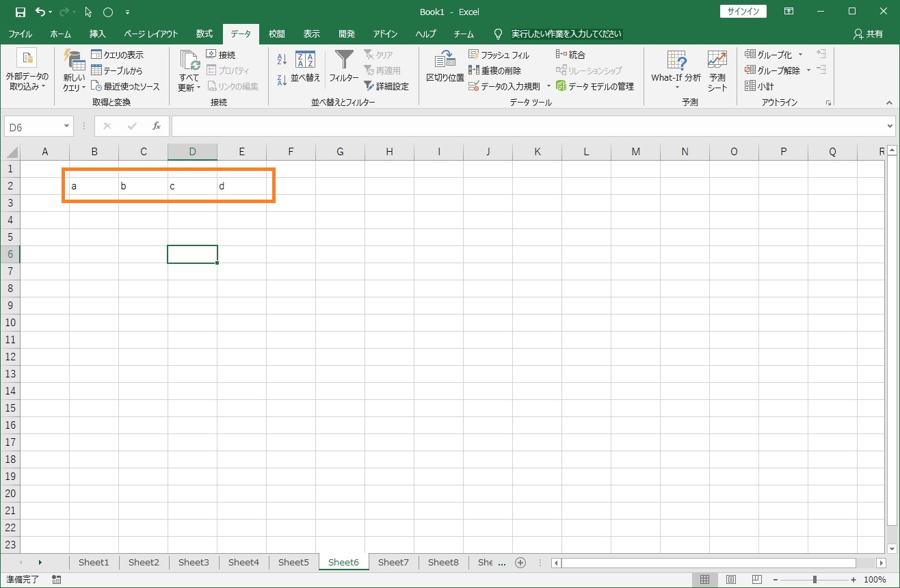Click 区切り位置 text to columns
The height and width of the screenshot is (588, 900).
(x=445, y=67)
